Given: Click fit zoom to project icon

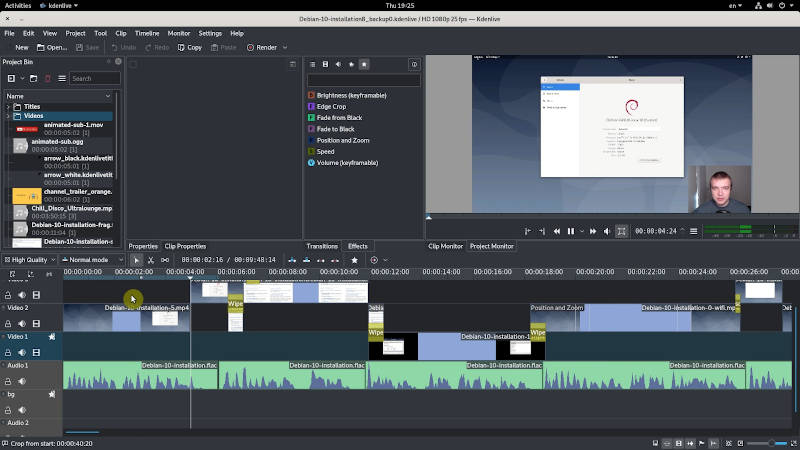Looking at the screenshot, I should pos(729,443).
